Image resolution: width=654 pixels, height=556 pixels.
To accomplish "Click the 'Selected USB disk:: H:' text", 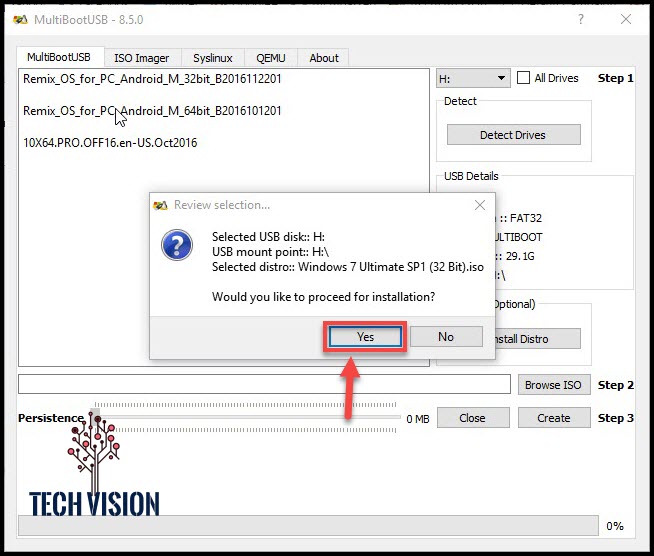I will [x=268, y=237].
